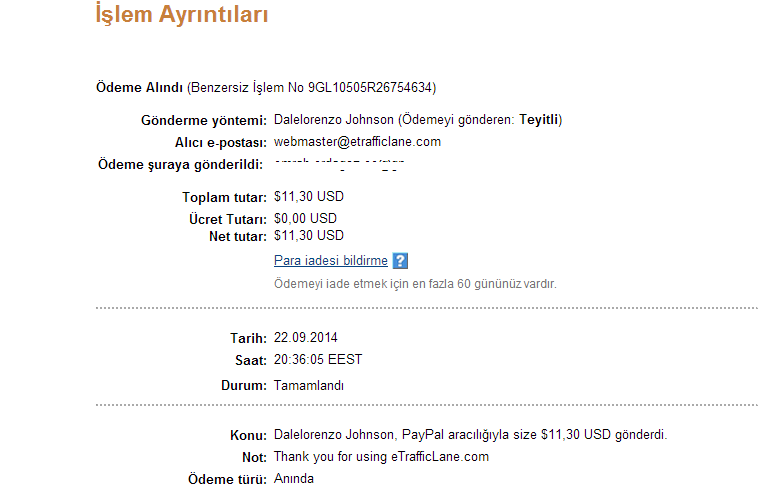This screenshot has width=763, height=497.
Task: Click the blue question mark help icon
Action: 400,261
